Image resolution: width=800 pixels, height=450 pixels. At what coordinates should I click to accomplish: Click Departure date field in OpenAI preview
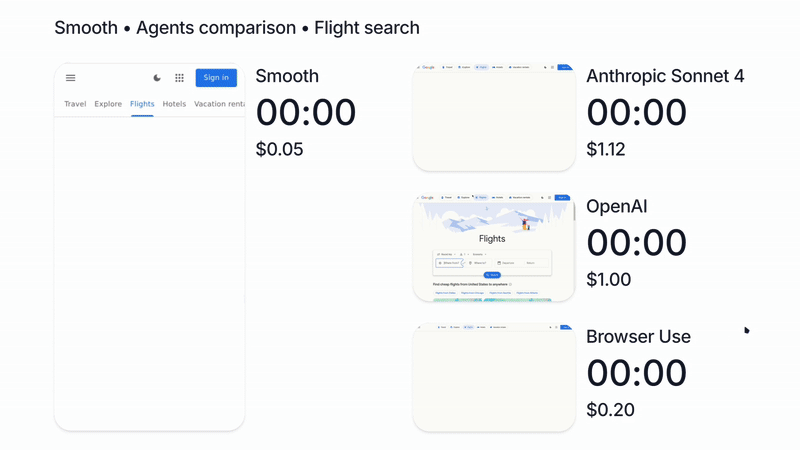tap(507, 263)
